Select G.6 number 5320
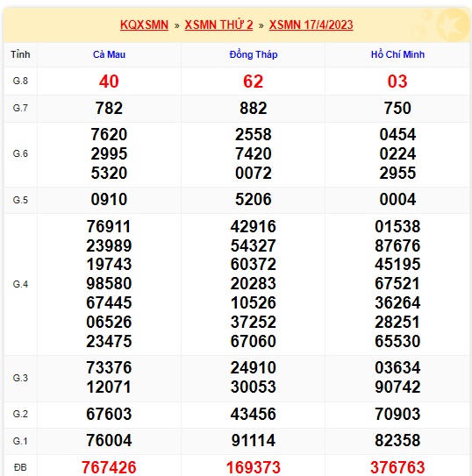The height and width of the screenshot is (476, 472). tap(109, 173)
